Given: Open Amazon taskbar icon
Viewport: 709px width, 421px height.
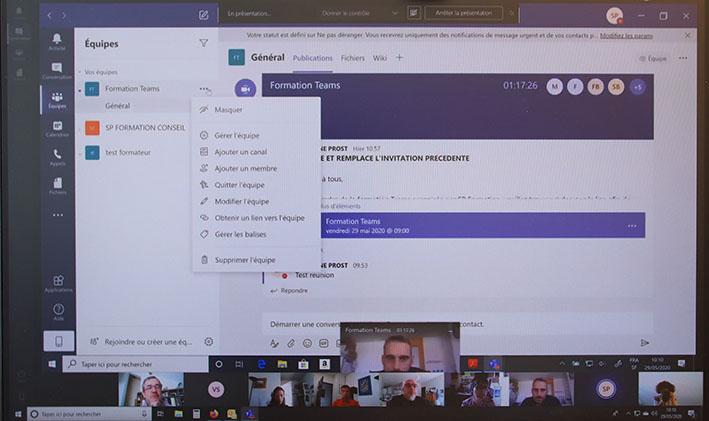Looking at the screenshot, I should point(324,364).
